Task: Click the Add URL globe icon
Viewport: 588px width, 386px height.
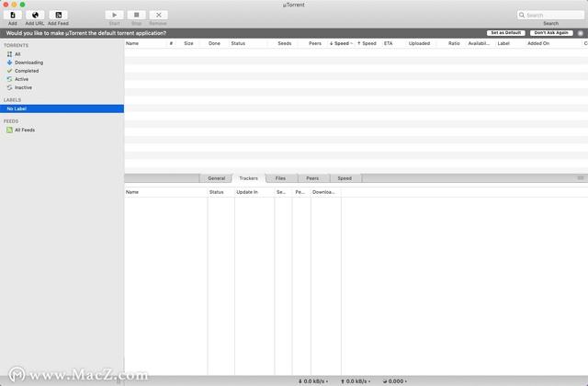Action: (35, 15)
